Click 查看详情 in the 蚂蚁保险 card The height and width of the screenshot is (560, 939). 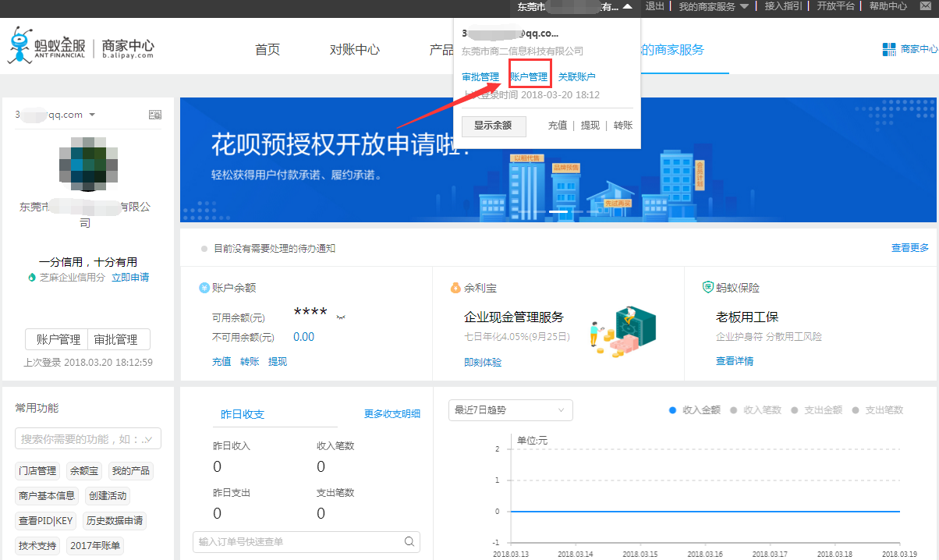735,361
